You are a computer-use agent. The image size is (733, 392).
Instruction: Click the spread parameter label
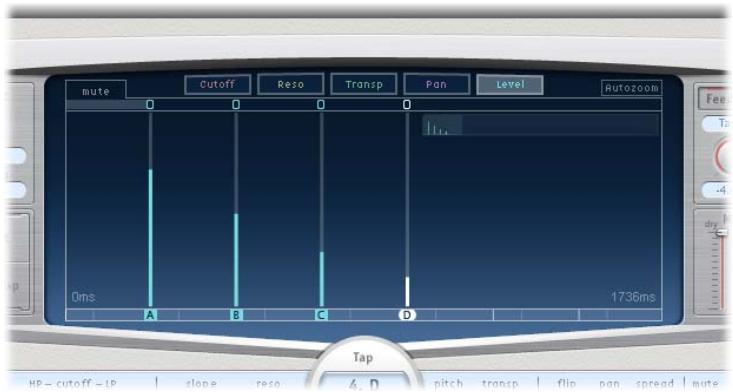click(654, 384)
